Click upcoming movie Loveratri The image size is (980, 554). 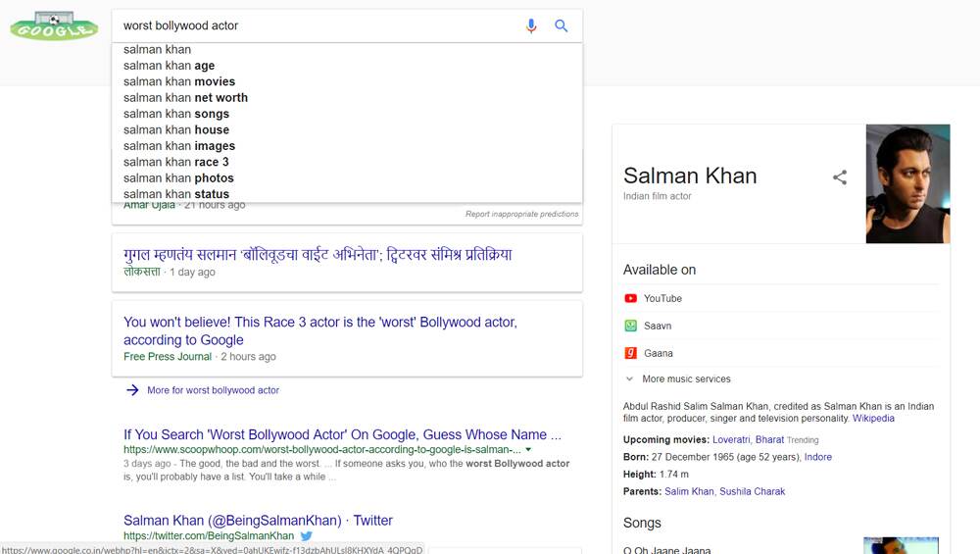pyautogui.click(x=731, y=439)
